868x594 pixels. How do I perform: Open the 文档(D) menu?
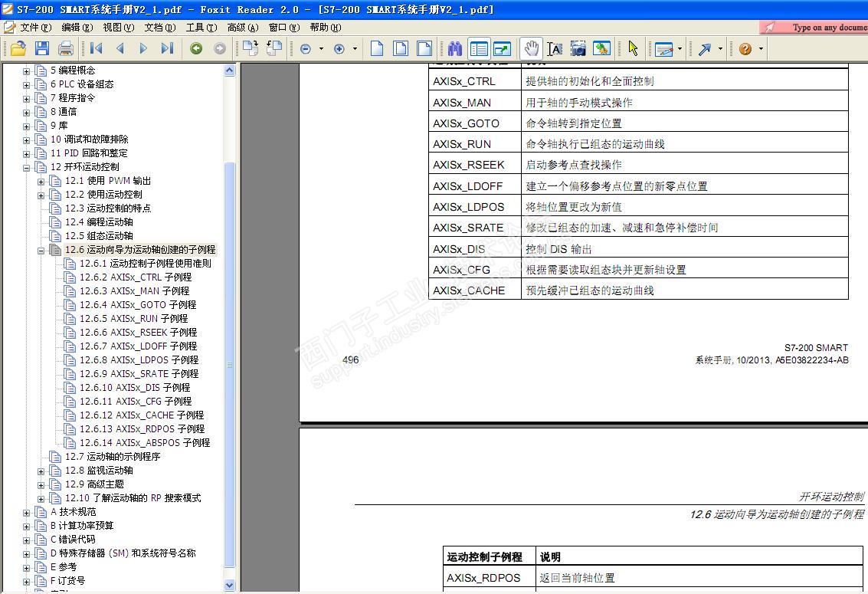click(160, 27)
